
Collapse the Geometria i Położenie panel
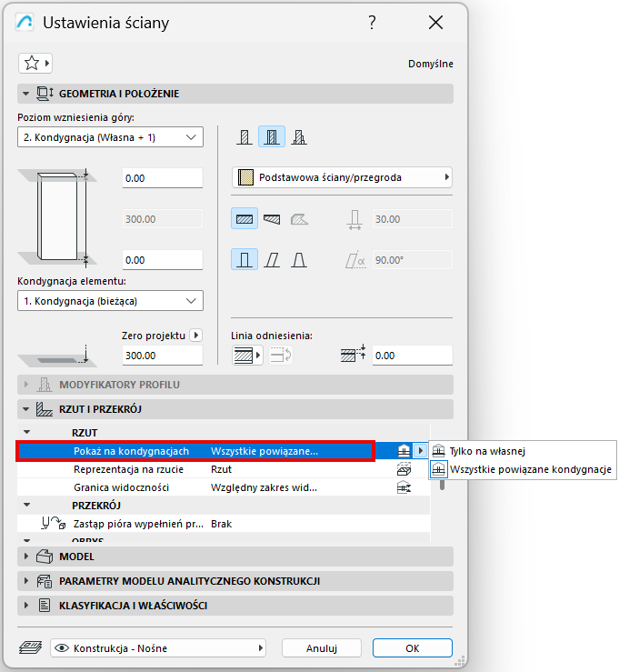[x=25, y=94]
